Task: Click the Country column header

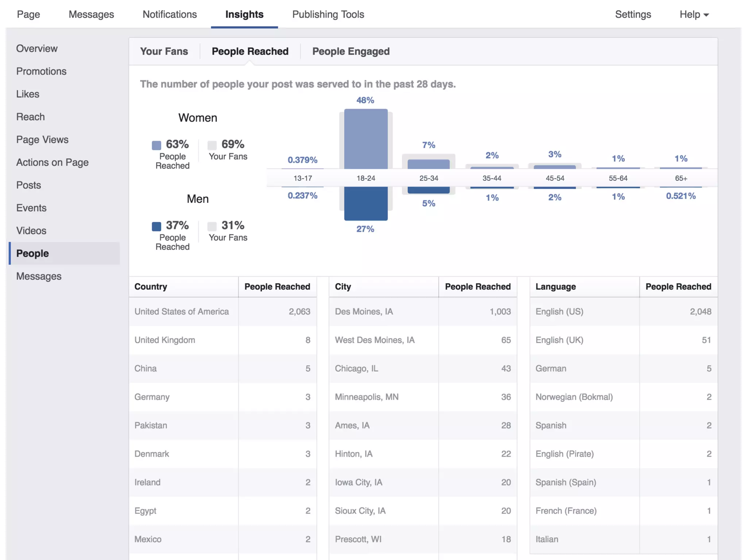Action: [x=151, y=287]
